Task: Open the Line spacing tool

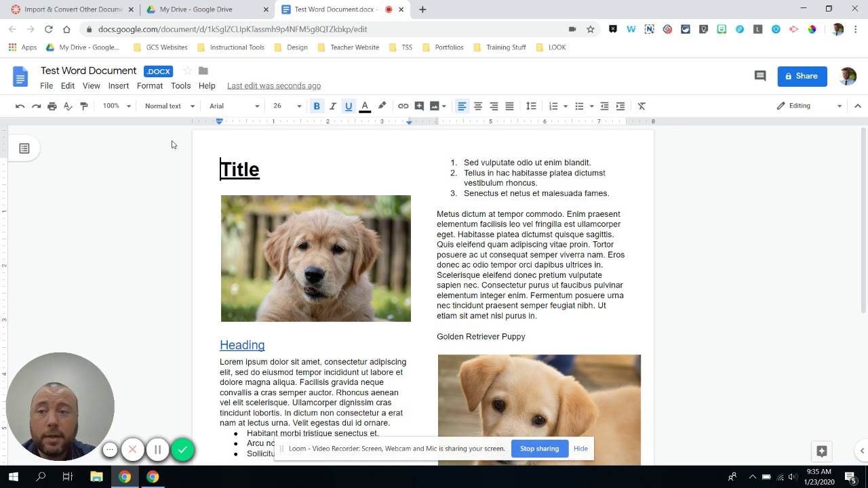Action: (x=531, y=106)
